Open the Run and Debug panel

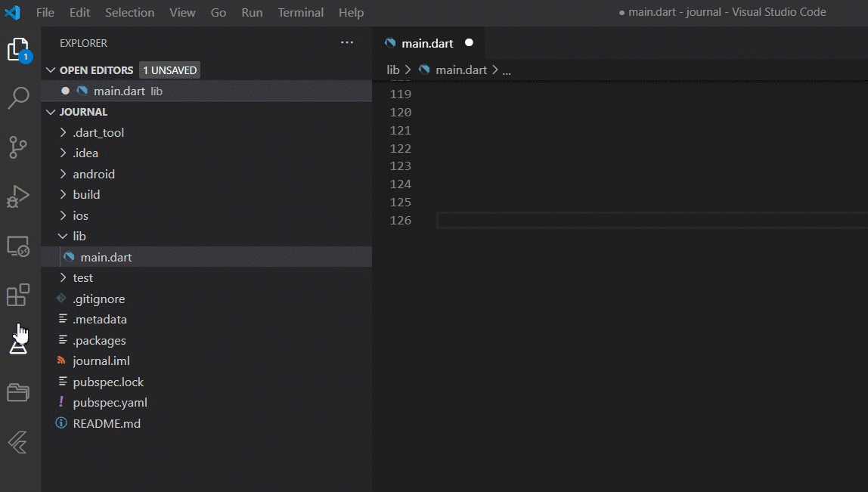coord(18,196)
